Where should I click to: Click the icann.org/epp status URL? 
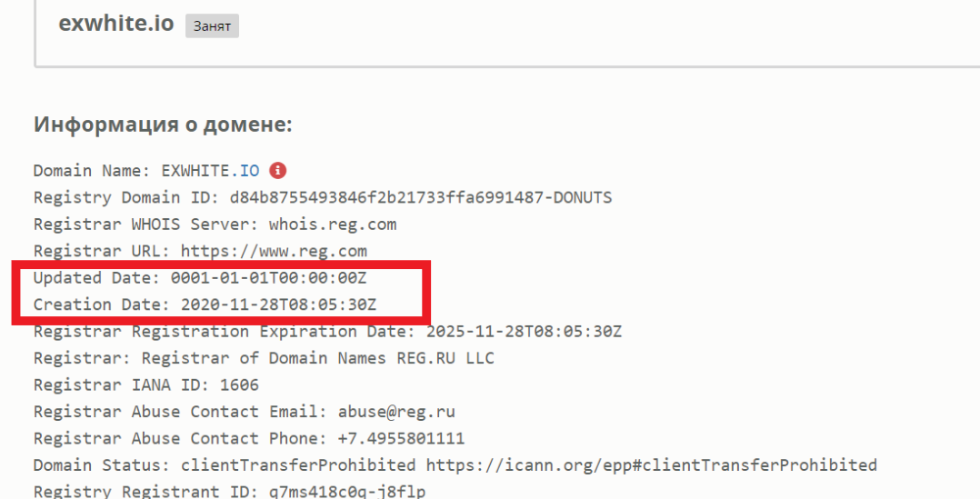[x=652, y=465]
